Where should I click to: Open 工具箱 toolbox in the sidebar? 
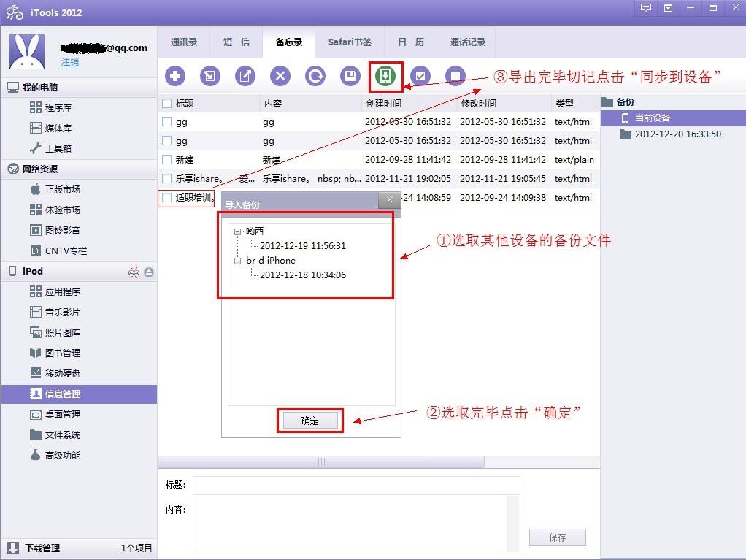[x=58, y=148]
